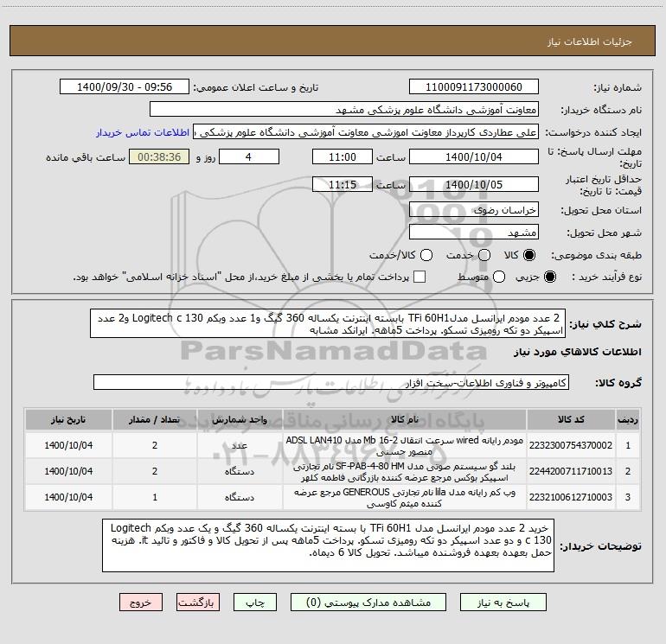
Task: Click the نام کالا column header
Action: [x=405, y=419]
